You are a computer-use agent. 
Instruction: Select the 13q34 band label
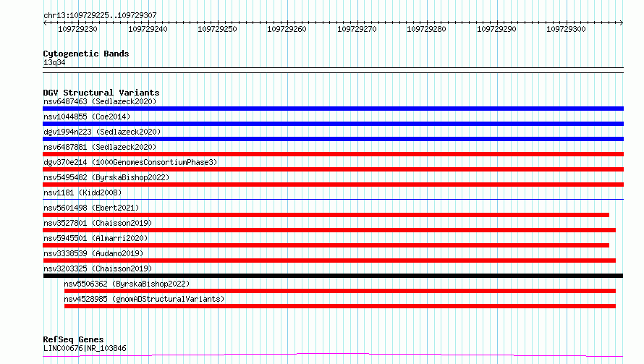point(54,62)
